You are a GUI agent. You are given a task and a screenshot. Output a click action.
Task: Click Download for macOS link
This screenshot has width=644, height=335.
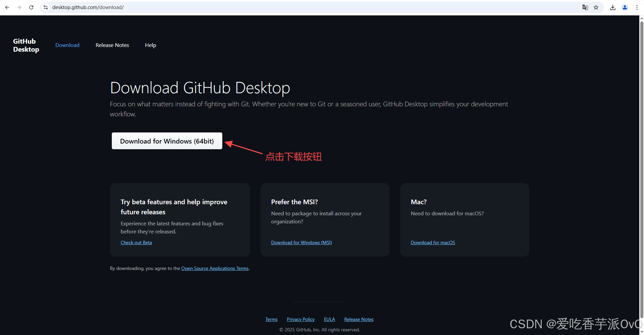pos(433,242)
